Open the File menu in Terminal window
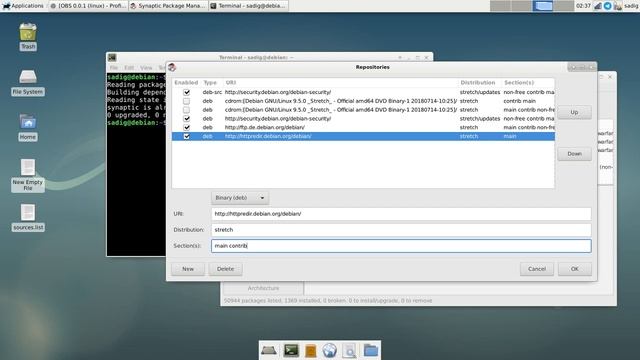The width and height of the screenshot is (640, 360). 114,68
